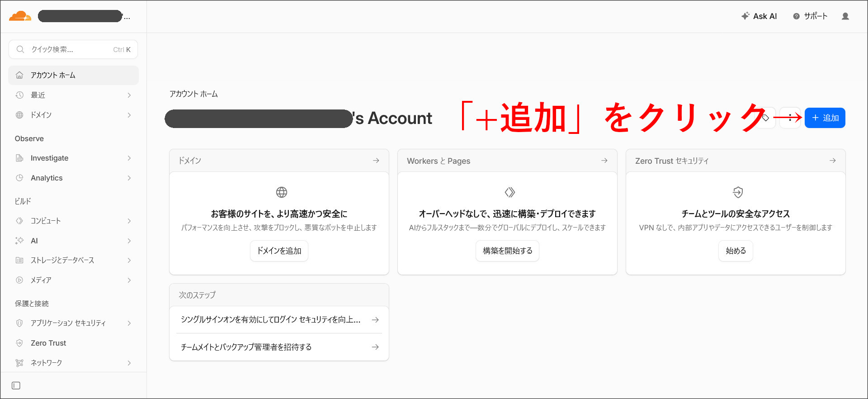868x399 pixels.
Task: Click the blue 追加 button
Action: click(825, 118)
